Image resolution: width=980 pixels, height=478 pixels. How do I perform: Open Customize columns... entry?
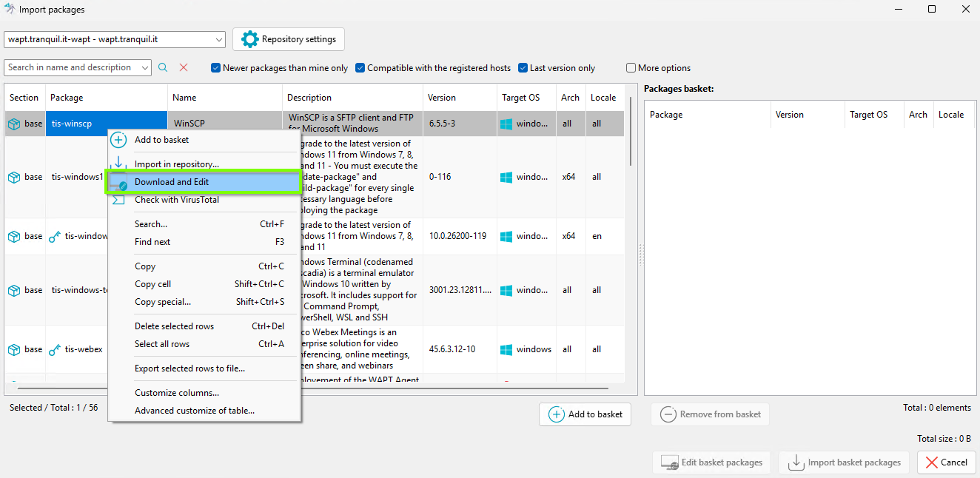click(x=204, y=393)
